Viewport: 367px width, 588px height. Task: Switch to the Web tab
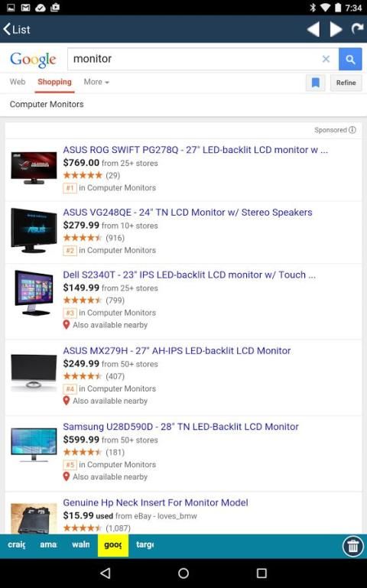tap(18, 82)
